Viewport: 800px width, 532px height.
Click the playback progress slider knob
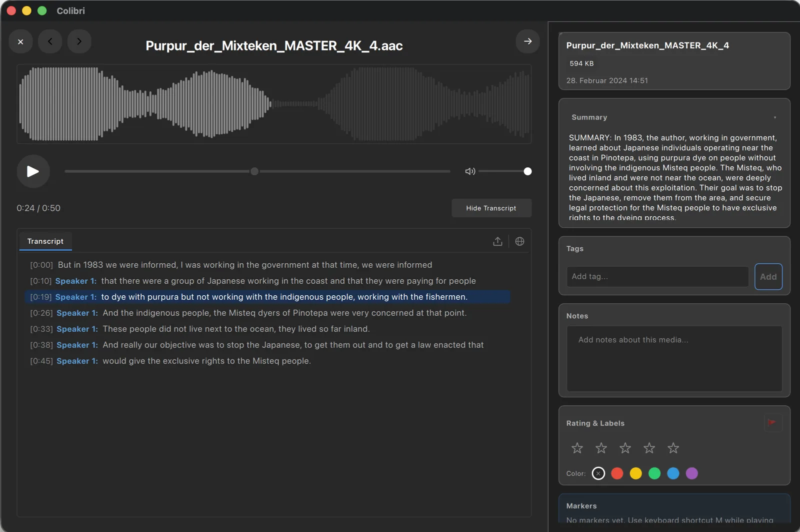pos(254,171)
